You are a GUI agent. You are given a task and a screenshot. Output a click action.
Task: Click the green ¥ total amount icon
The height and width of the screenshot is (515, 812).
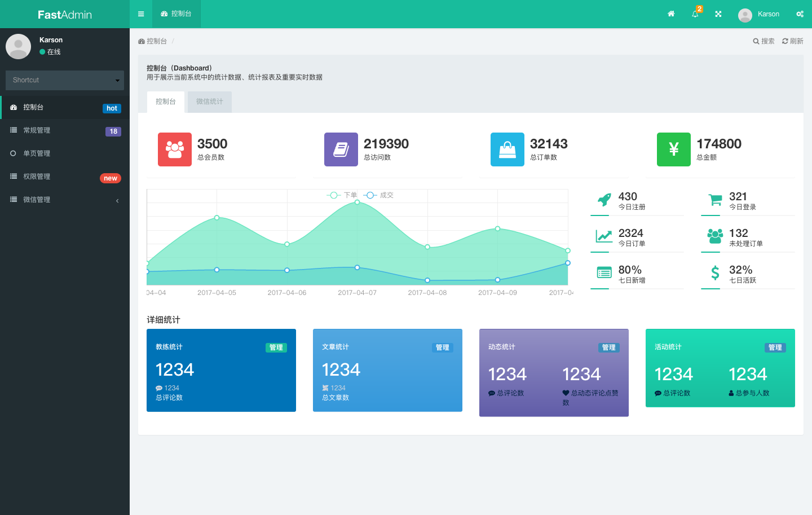pyautogui.click(x=673, y=149)
